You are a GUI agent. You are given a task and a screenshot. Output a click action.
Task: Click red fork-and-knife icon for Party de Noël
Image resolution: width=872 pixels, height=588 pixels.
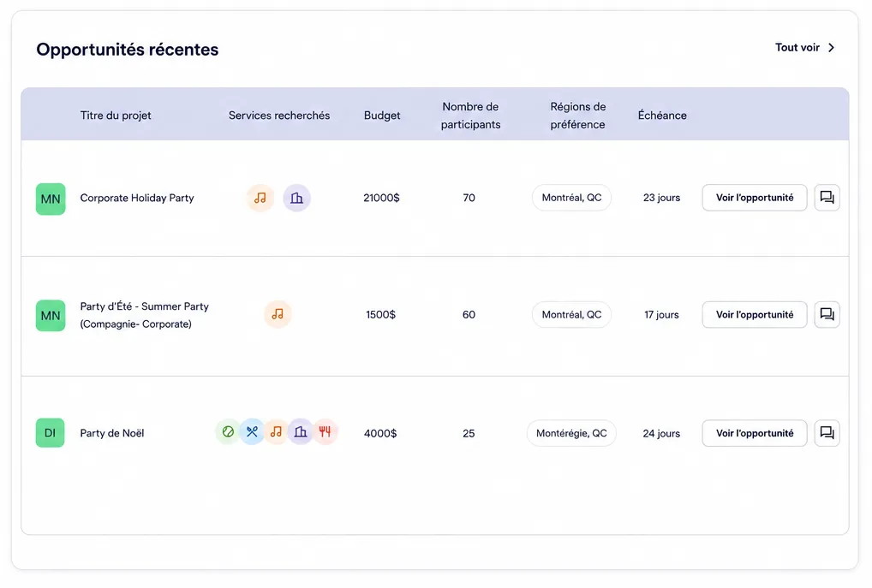[x=325, y=432]
